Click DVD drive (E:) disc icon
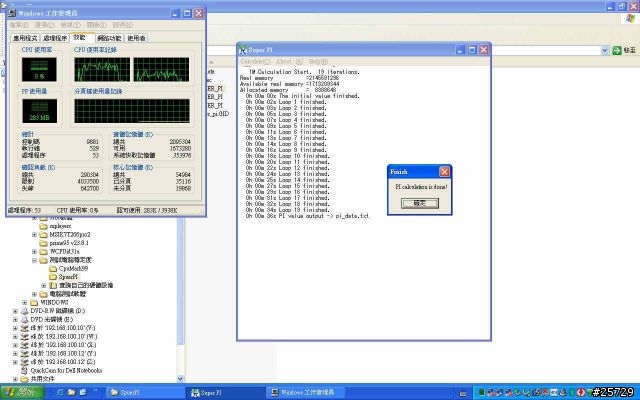This screenshot has width=640, height=400. (25, 319)
